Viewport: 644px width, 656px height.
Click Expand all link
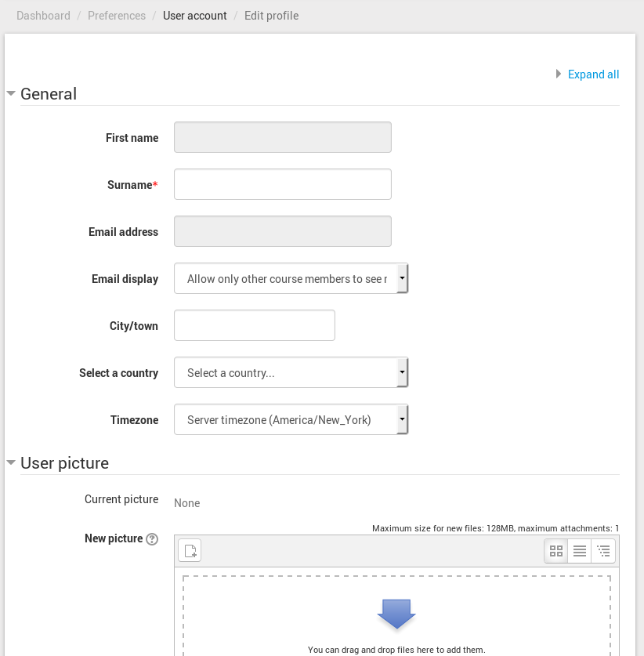(x=593, y=74)
